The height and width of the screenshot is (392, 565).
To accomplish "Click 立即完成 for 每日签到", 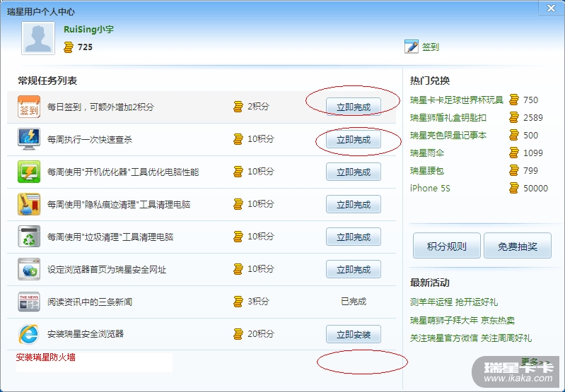I will point(354,107).
